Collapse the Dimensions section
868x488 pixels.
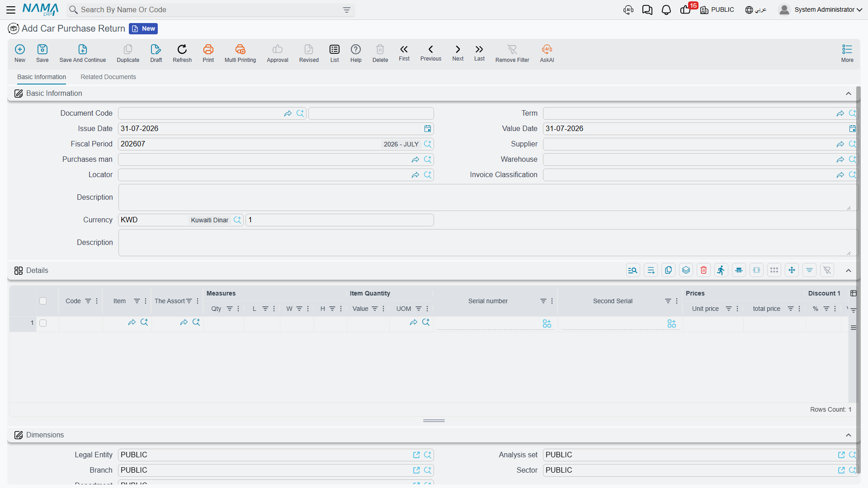click(x=849, y=435)
